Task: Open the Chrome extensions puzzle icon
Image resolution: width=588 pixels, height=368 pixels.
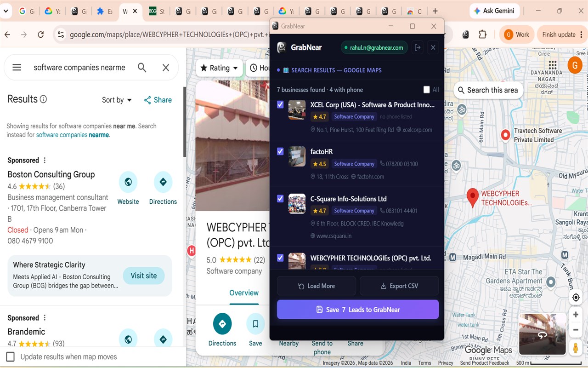Action: tap(482, 34)
